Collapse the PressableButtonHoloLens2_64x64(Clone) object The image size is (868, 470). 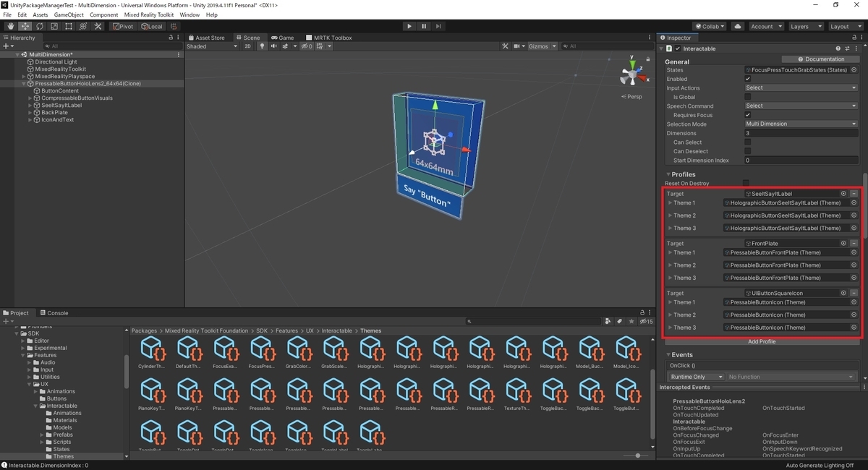23,84
